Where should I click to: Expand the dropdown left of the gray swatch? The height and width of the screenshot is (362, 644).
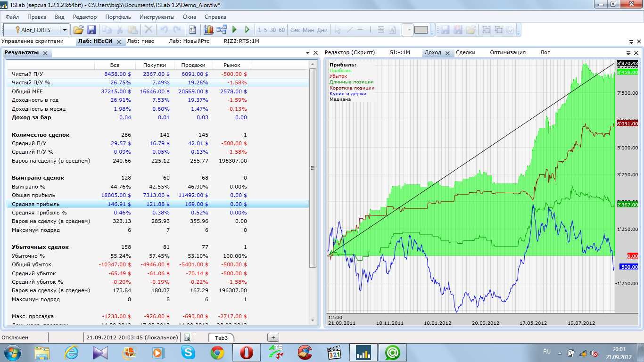(408, 30)
